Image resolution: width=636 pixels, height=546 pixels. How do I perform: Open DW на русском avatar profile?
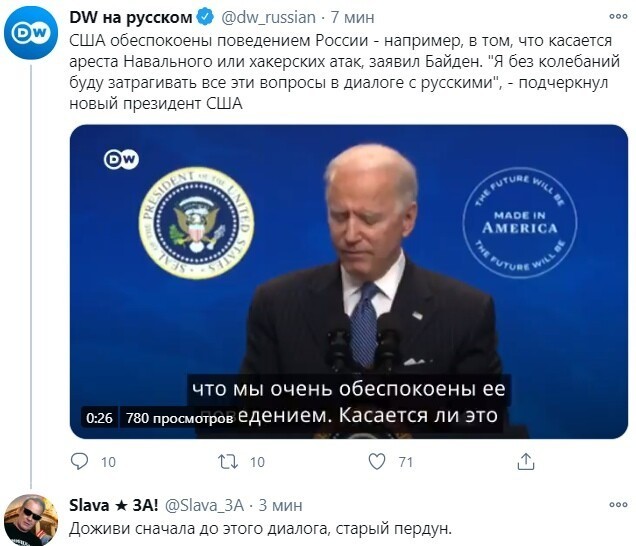pyautogui.click(x=31, y=33)
